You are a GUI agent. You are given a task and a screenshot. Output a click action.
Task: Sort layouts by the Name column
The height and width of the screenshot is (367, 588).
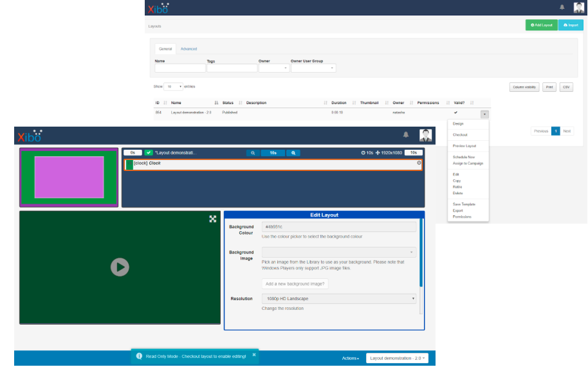pyautogui.click(x=194, y=103)
